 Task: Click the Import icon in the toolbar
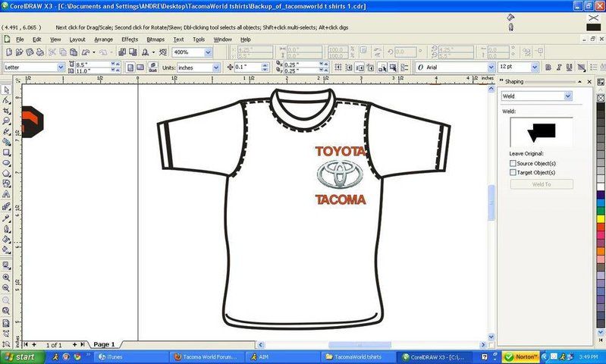click(x=122, y=52)
